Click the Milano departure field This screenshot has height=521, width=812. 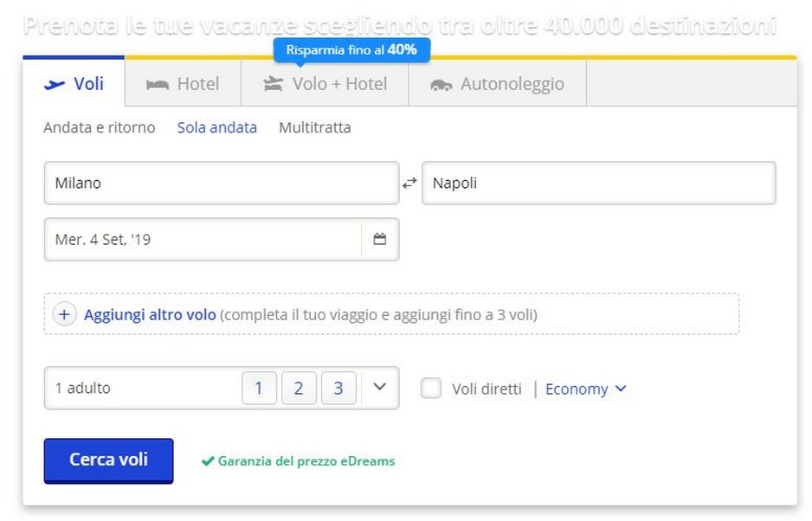(222, 183)
